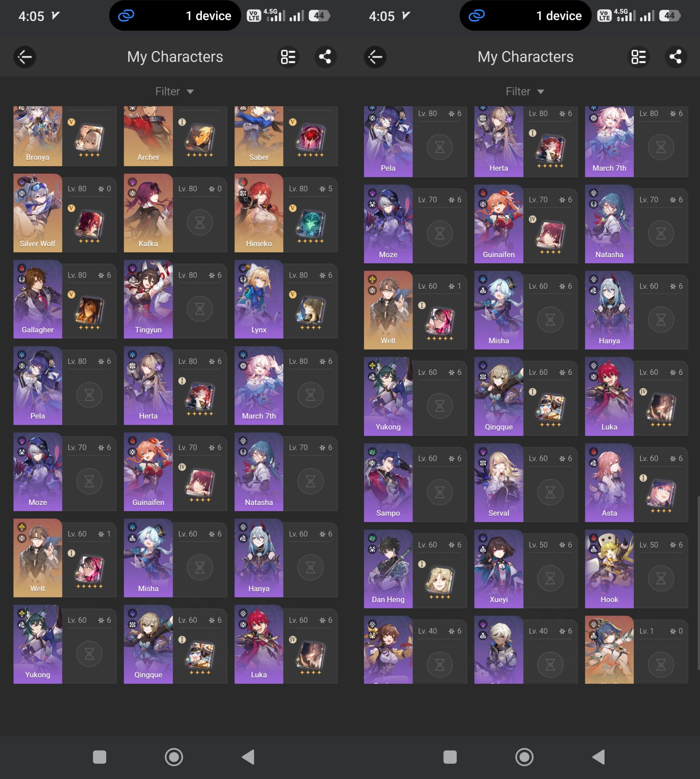Image resolution: width=700 pixels, height=779 pixels.
Task: Tap the system back triangle on the left screen
Action: click(248, 757)
